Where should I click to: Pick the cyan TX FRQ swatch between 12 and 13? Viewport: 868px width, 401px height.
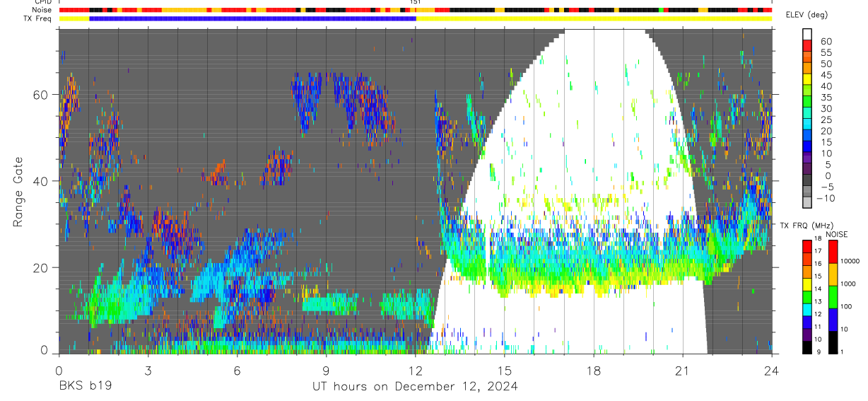808,308
